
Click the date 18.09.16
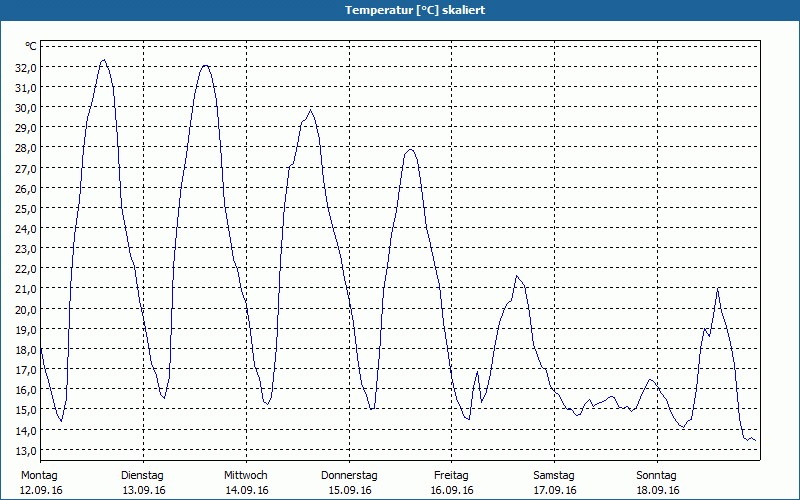(x=658, y=490)
